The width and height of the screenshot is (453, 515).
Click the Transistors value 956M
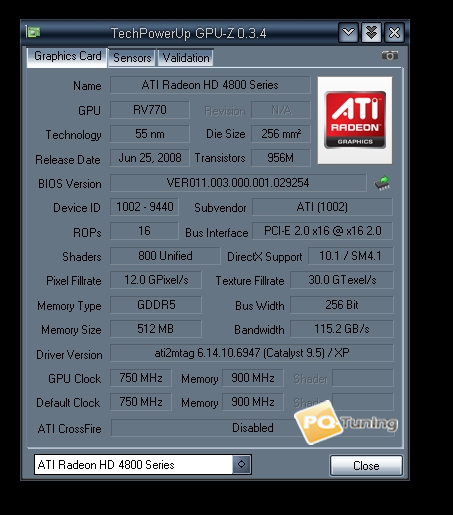[x=281, y=158]
